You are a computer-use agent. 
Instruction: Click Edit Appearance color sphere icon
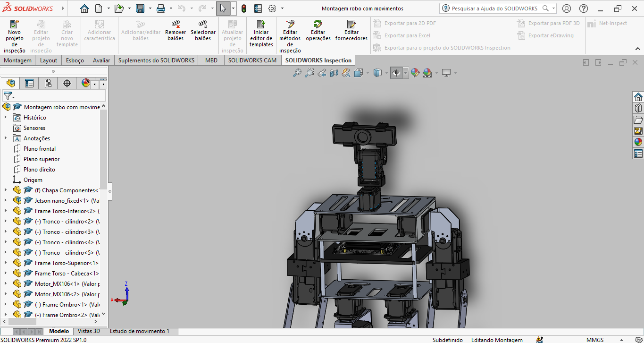(415, 73)
